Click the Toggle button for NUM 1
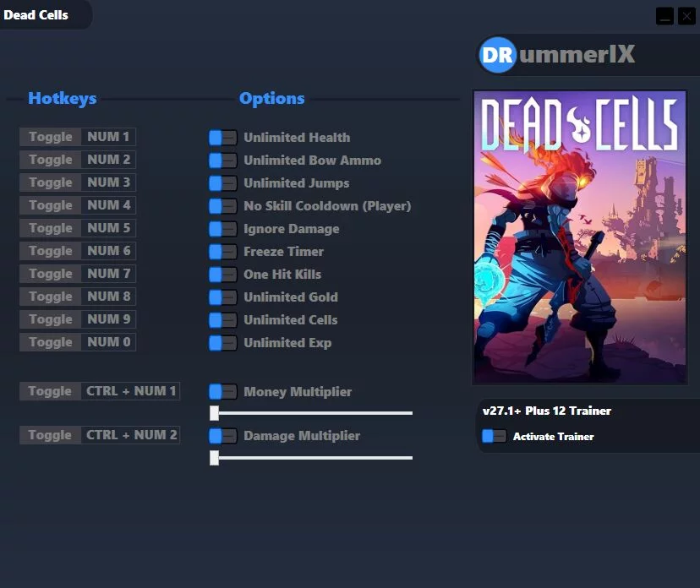The width and height of the screenshot is (700, 588). [x=51, y=137]
